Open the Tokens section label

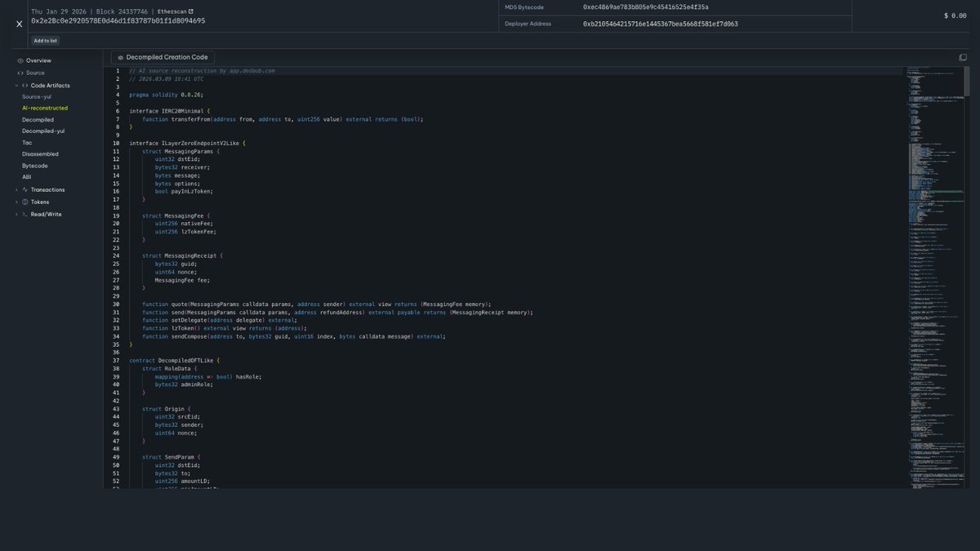tap(40, 202)
